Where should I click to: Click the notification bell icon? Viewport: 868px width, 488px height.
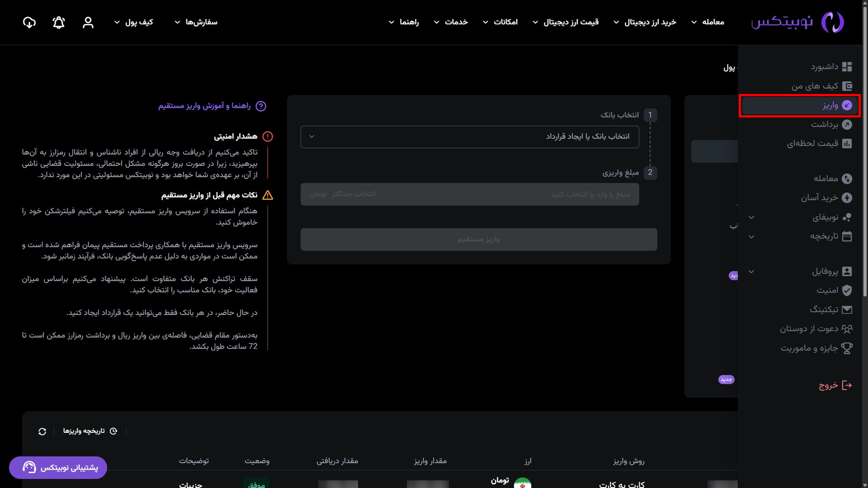point(59,23)
